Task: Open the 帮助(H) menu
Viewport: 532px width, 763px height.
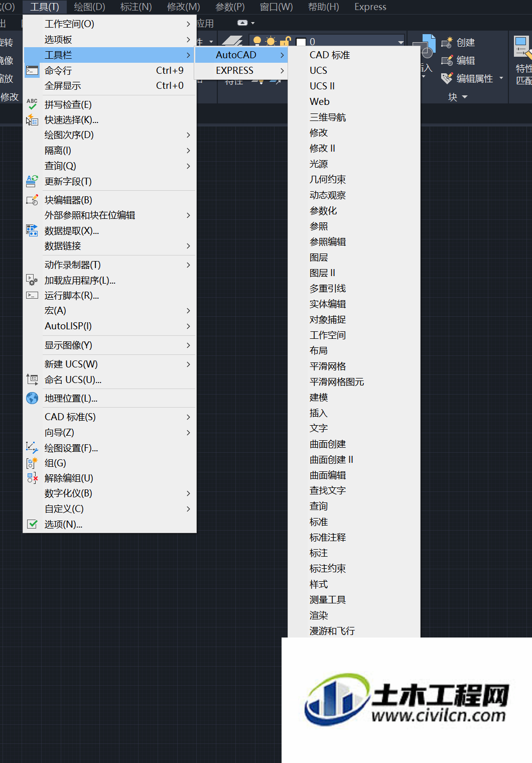Action: pos(323,7)
